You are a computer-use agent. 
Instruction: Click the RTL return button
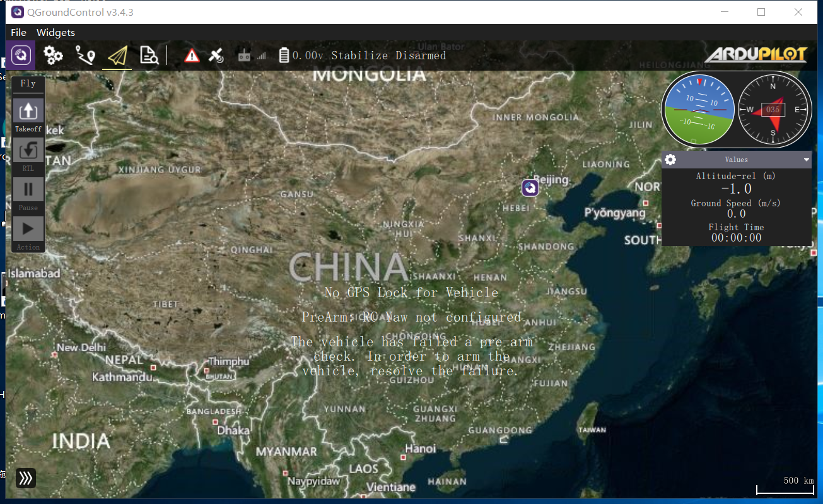(x=28, y=155)
